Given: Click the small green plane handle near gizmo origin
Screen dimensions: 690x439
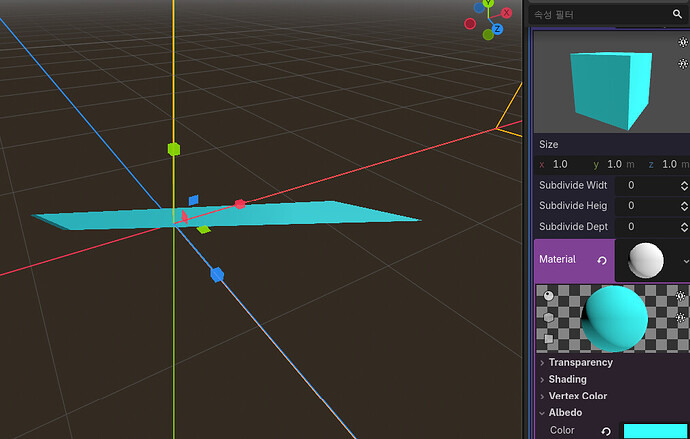Looking at the screenshot, I should pyautogui.click(x=203, y=229).
